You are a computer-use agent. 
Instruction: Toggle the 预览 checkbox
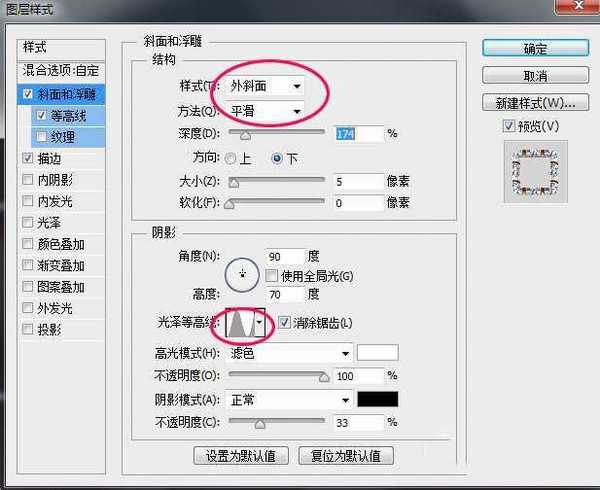509,126
